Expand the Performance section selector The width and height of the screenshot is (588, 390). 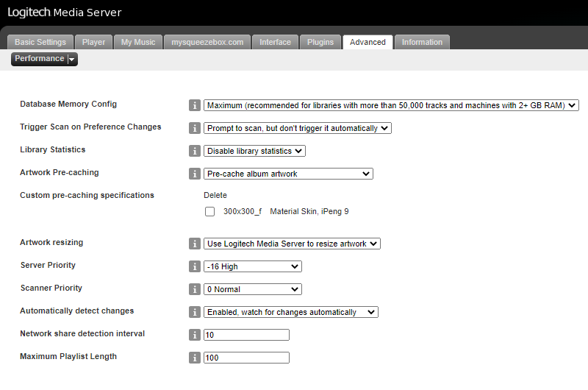pyautogui.click(x=44, y=59)
